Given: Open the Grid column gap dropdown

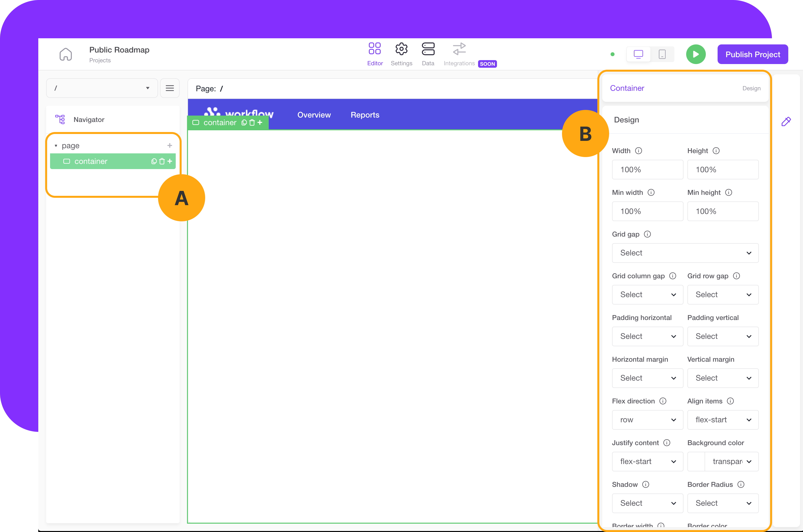Looking at the screenshot, I should click(647, 295).
